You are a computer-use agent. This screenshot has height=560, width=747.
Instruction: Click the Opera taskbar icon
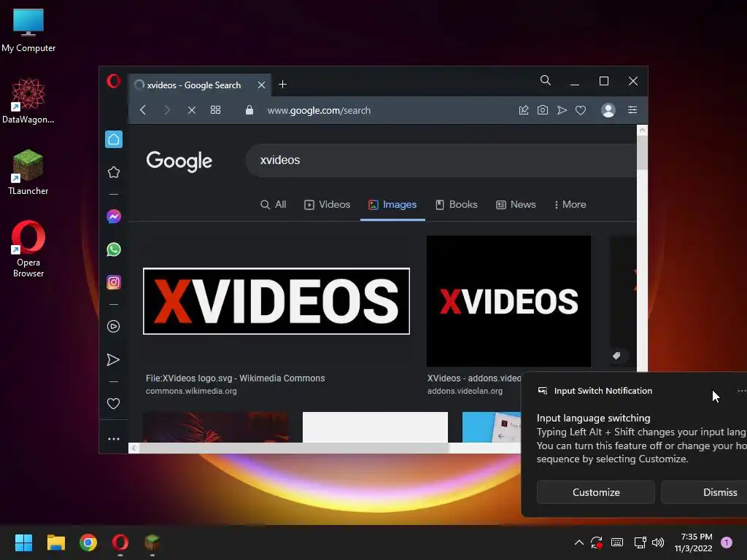[120, 542]
